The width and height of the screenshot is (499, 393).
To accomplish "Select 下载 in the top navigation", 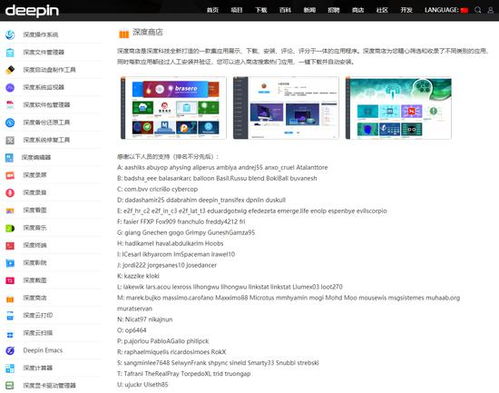I will (261, 10).
